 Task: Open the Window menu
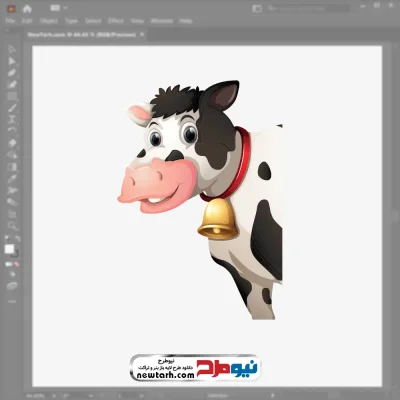162,21
